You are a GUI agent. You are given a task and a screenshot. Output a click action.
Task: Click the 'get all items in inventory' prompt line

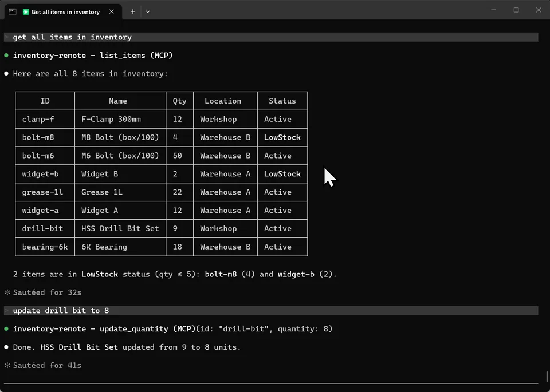pyautogui.click(x=271, y=37)
